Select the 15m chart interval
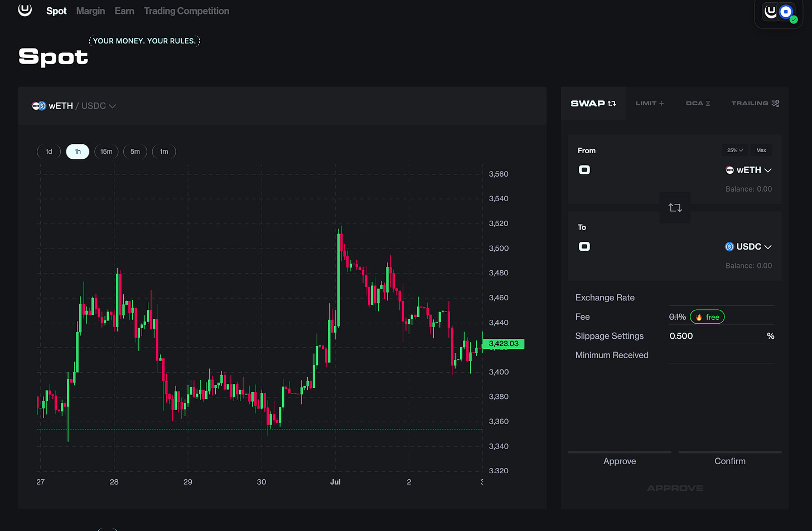 coord(107,152)
